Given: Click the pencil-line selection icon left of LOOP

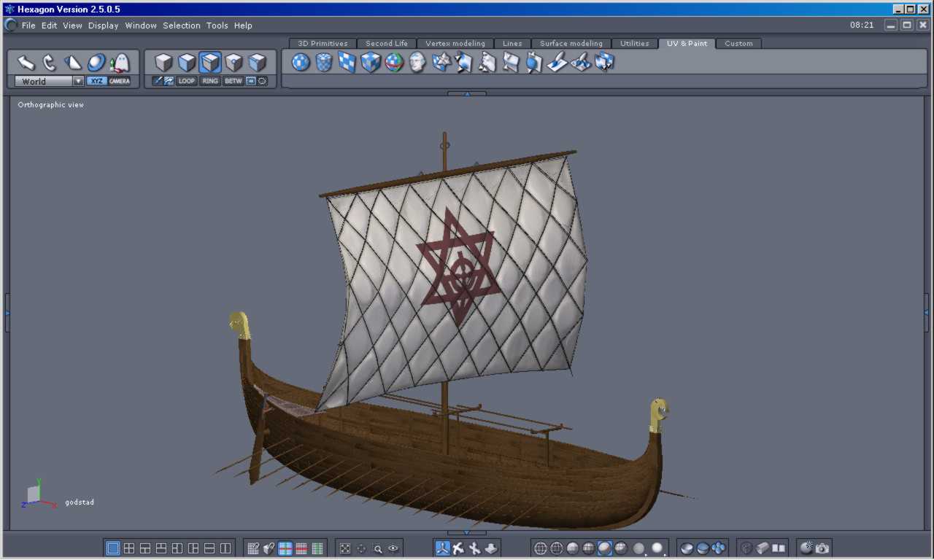Looking at the screenshot, I should pyautogui.click(x=157, y=81).
